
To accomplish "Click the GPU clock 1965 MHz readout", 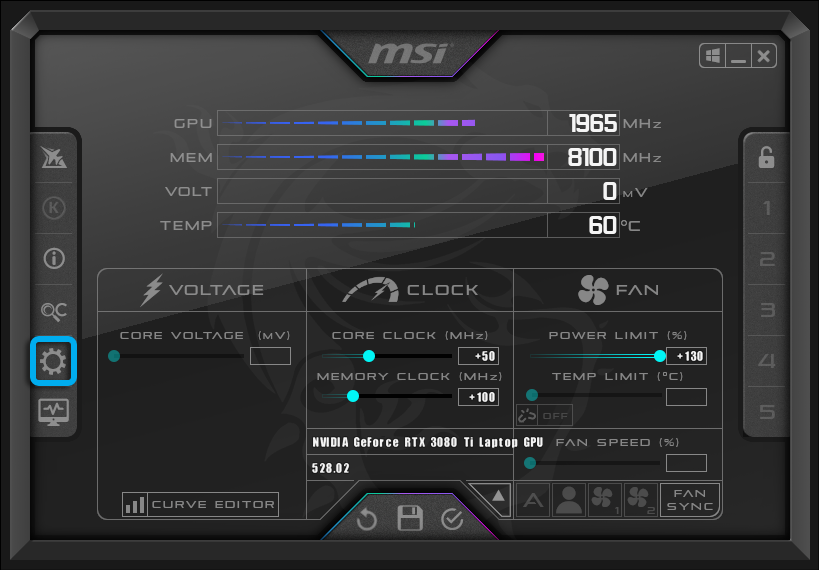I will pyautogui.click(x=583, y=123).
